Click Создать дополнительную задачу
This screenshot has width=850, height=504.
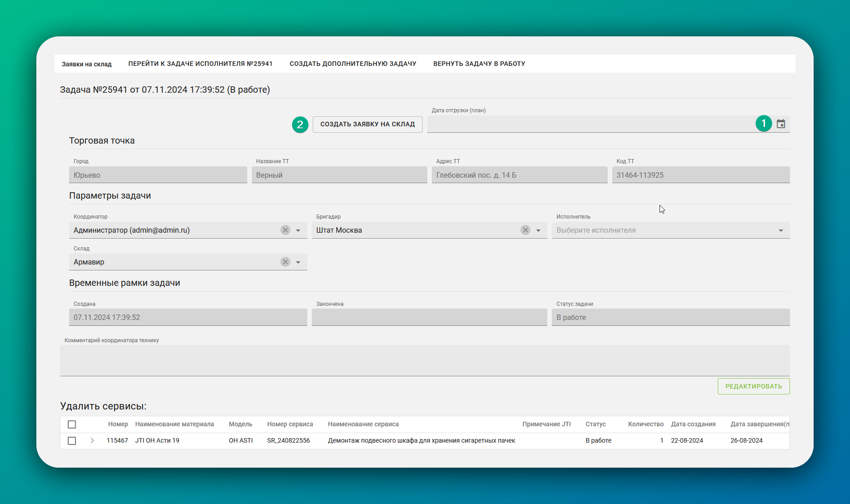tap(353, 64)
